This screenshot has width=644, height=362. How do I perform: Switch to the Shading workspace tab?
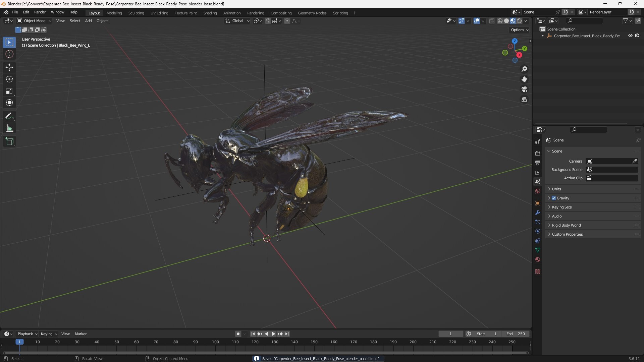[210, 13]
